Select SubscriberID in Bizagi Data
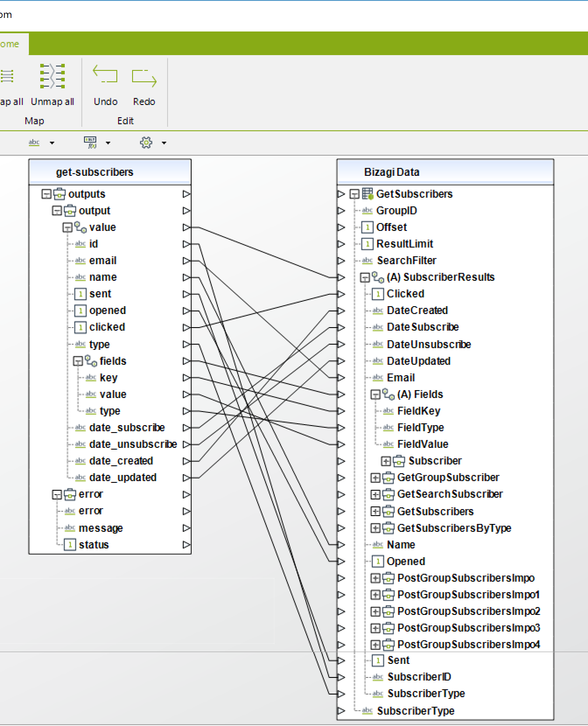 tap(419, 677)
